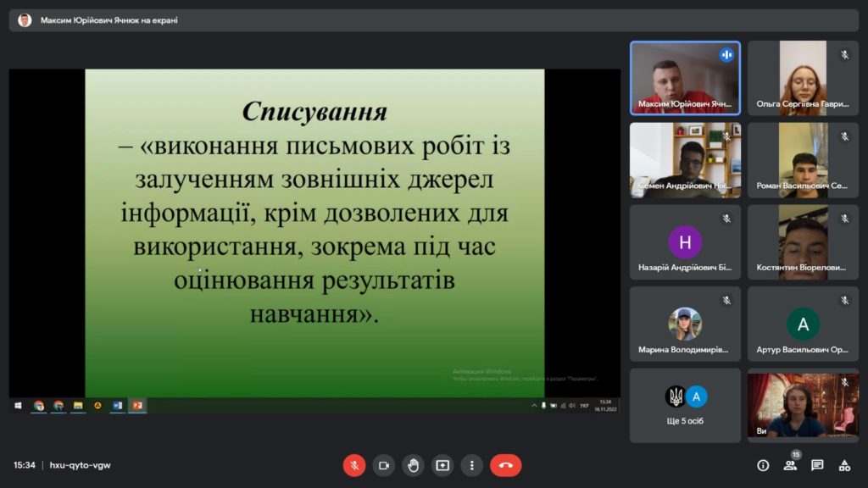The height and width of the screenshot is (488, 868).
Task: Click the meeting code hxu-qyto-vgw
Action: point(81,465)
